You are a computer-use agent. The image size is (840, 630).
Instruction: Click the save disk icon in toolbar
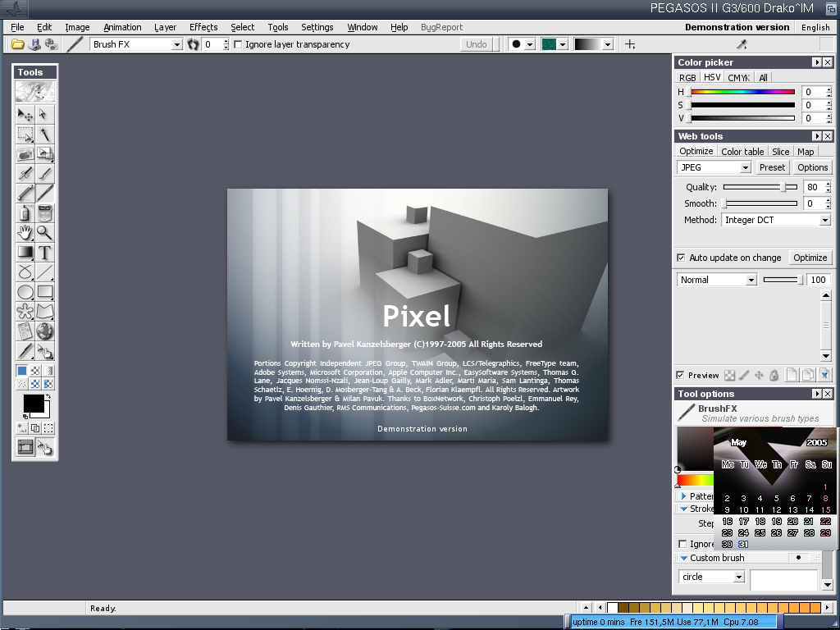(34, 44)
